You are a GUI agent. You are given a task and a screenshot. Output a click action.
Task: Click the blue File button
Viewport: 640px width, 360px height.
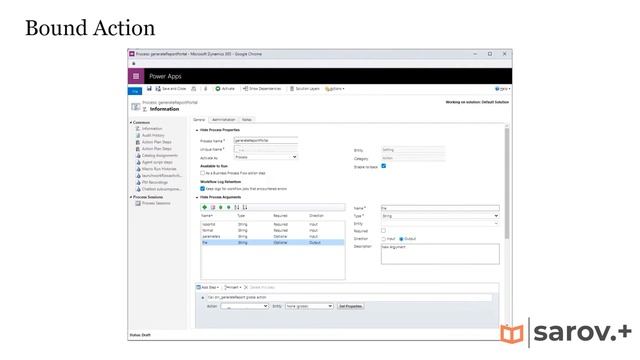point(135,91)
